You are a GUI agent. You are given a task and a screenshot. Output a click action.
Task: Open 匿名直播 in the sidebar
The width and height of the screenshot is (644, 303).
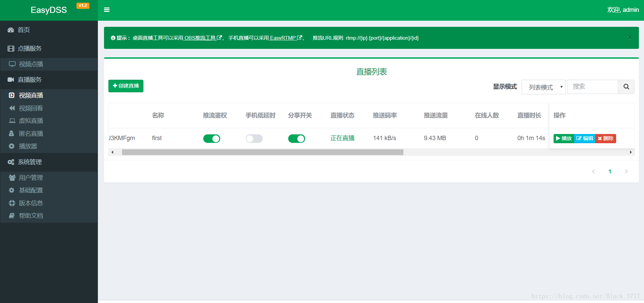[49, 134]
